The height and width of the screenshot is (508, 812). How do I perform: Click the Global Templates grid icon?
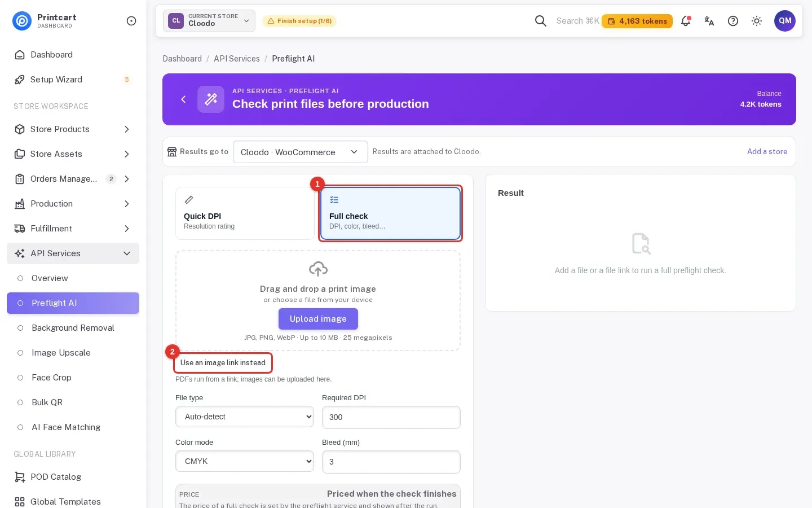(20, 502)
